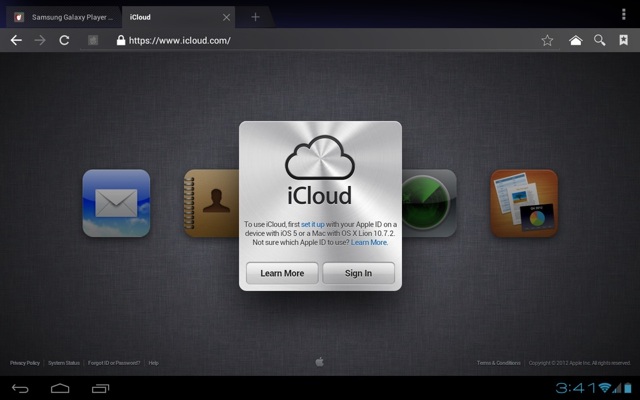This screenshot has height=400, width=640.
Task: Click Forgot ID or Password link
Action: tap(114, 363)
